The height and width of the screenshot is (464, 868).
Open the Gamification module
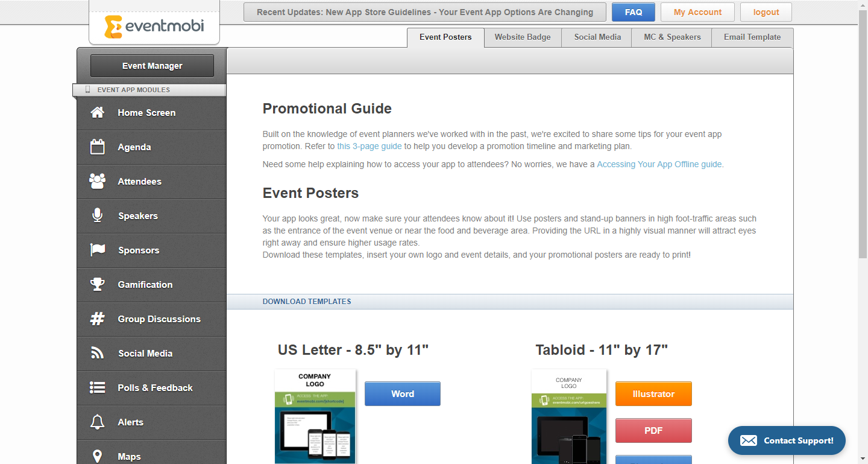click(152, 285)
